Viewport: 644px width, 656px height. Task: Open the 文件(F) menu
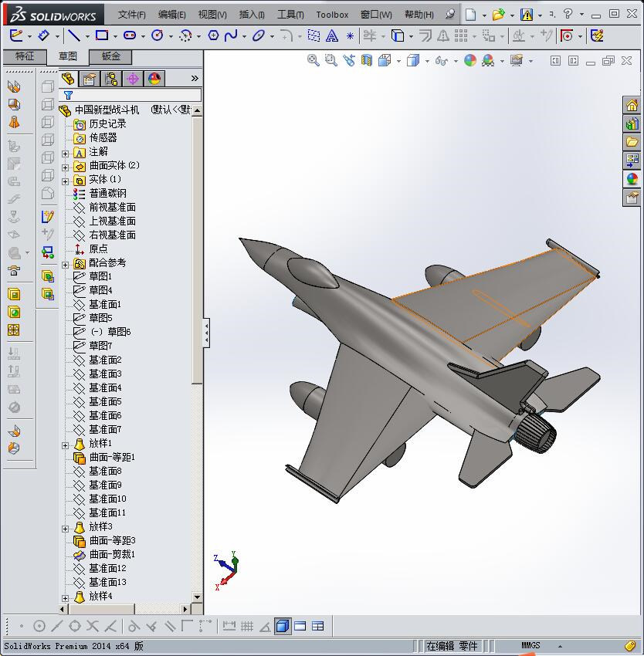[132, 15]
